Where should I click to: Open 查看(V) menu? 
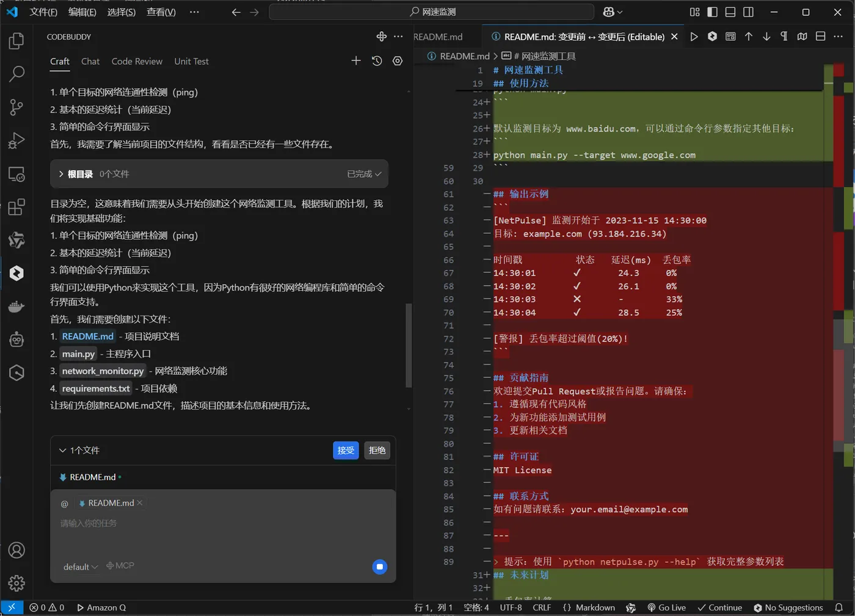(161, 12)
